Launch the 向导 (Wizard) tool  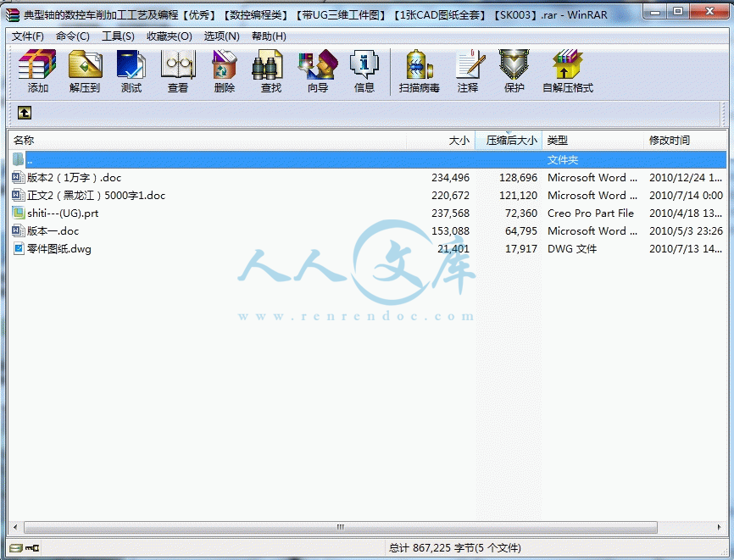point(318,70)
